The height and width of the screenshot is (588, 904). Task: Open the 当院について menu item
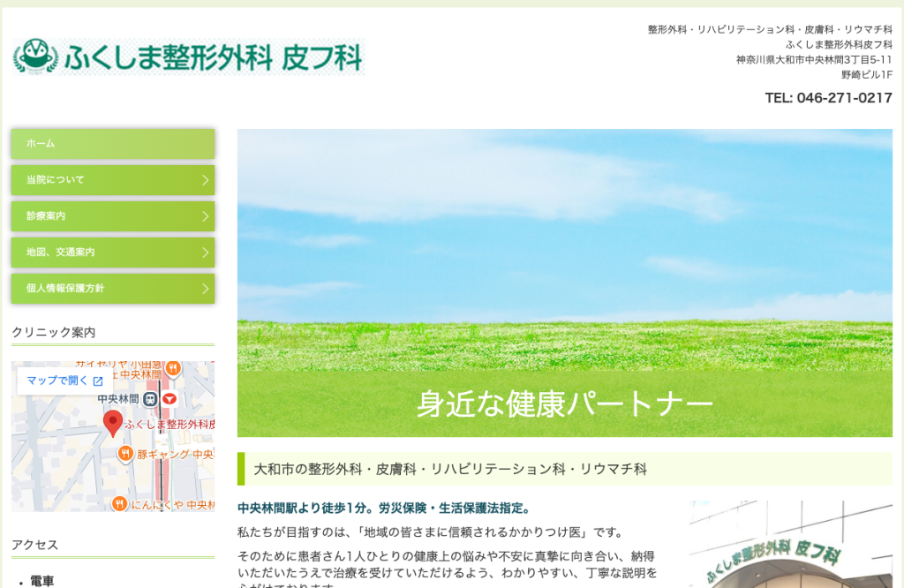tap(113, 180)
